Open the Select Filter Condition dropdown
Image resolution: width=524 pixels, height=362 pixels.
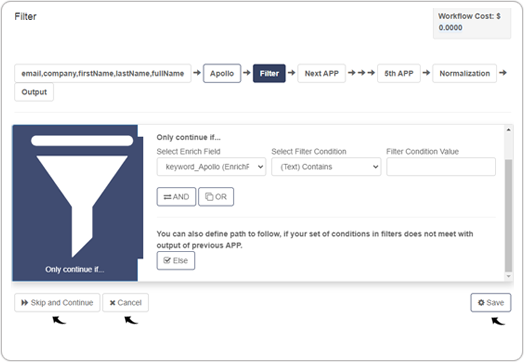(x=326, y=167)
